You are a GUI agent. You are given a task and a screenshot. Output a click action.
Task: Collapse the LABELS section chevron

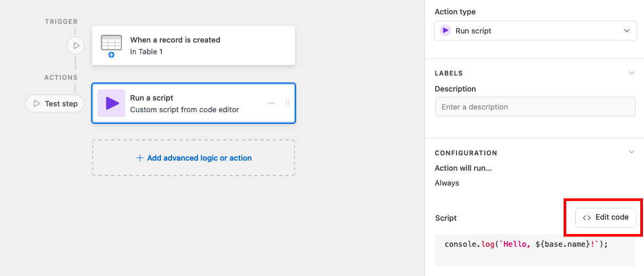point(632,73)
